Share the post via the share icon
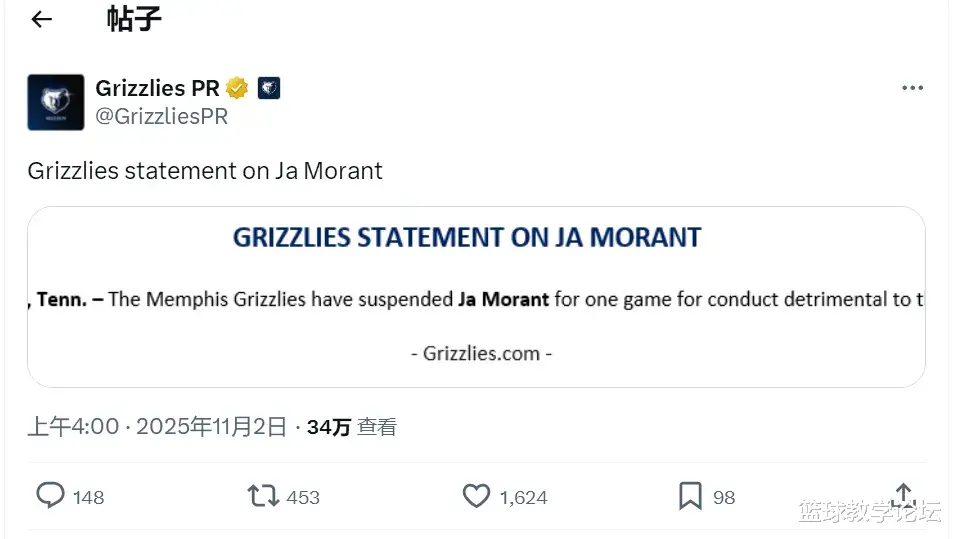 (x=903, y=495)
